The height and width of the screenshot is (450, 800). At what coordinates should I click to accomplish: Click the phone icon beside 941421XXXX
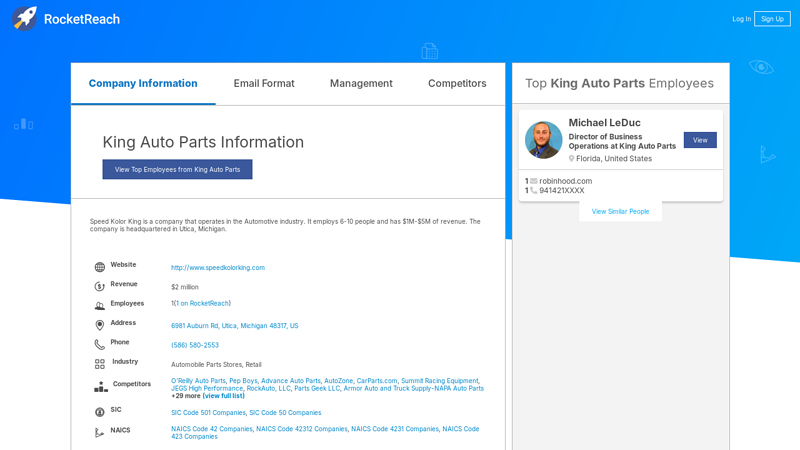pos(534,190)
